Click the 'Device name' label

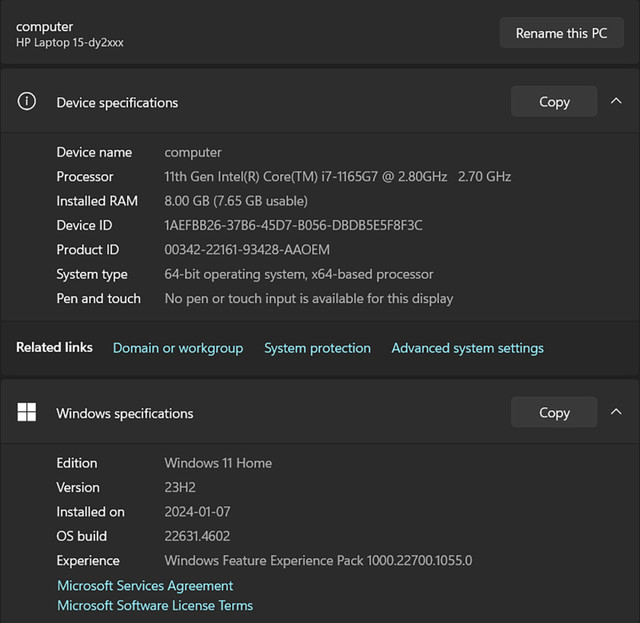[94, 152]
